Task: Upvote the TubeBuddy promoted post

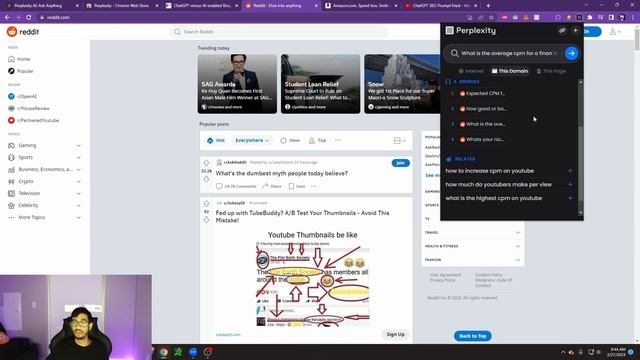Action: [x=207, y=203]
